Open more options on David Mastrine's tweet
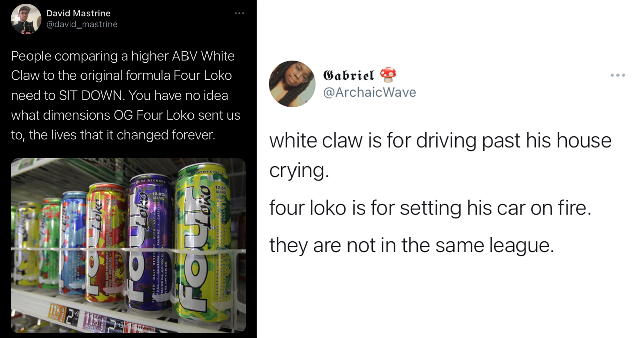 pos(239,13)
